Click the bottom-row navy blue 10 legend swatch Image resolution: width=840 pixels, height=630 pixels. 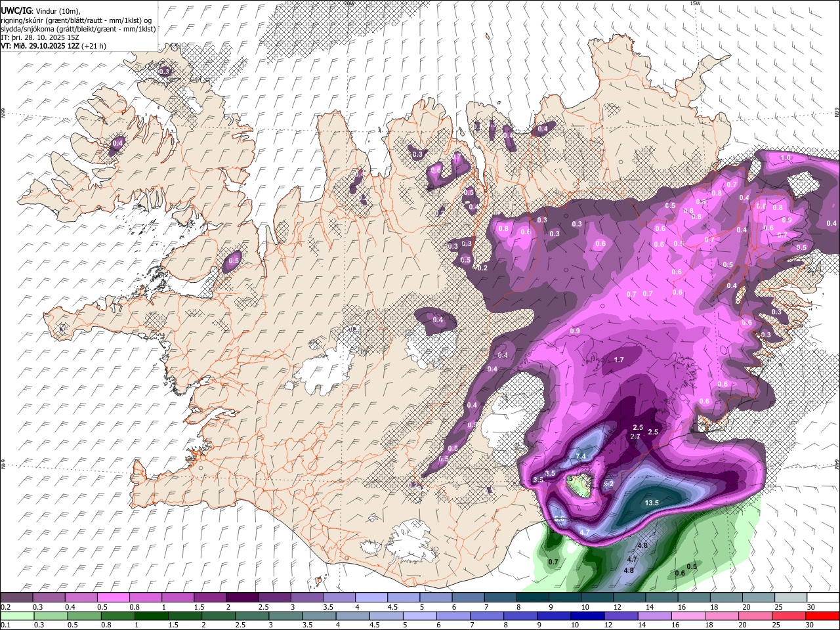point(588,616)
